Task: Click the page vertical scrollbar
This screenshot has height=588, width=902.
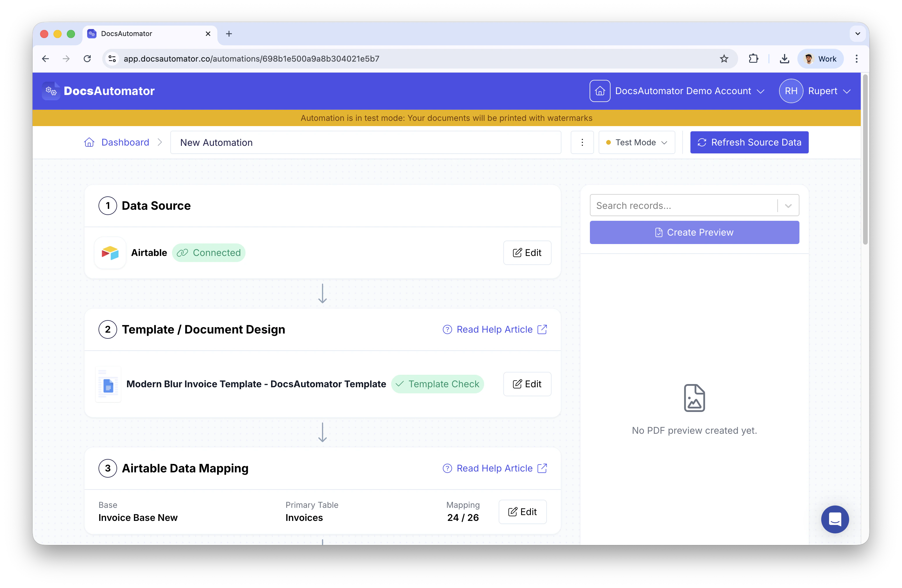Action: point(865,159)
